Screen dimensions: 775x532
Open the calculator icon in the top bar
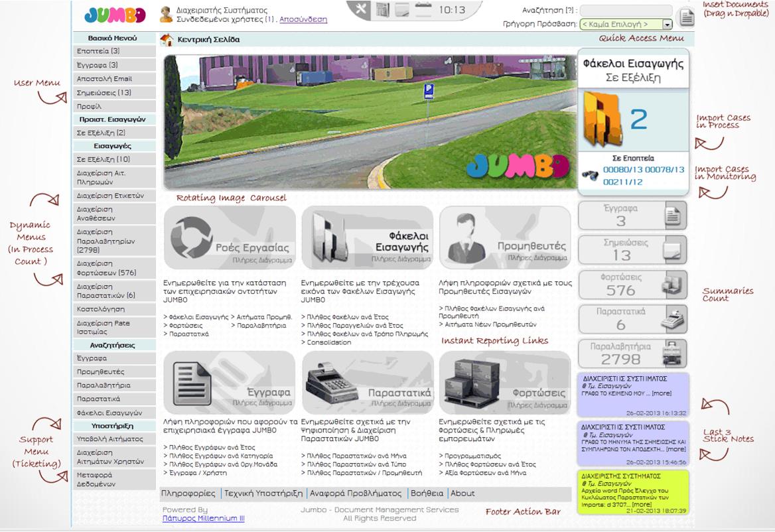click(x=383, y=9)
